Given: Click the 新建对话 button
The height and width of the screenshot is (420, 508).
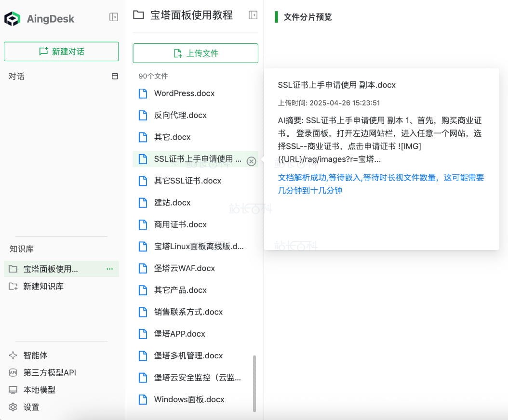Looking at the screenshot, I should (61, 51).
